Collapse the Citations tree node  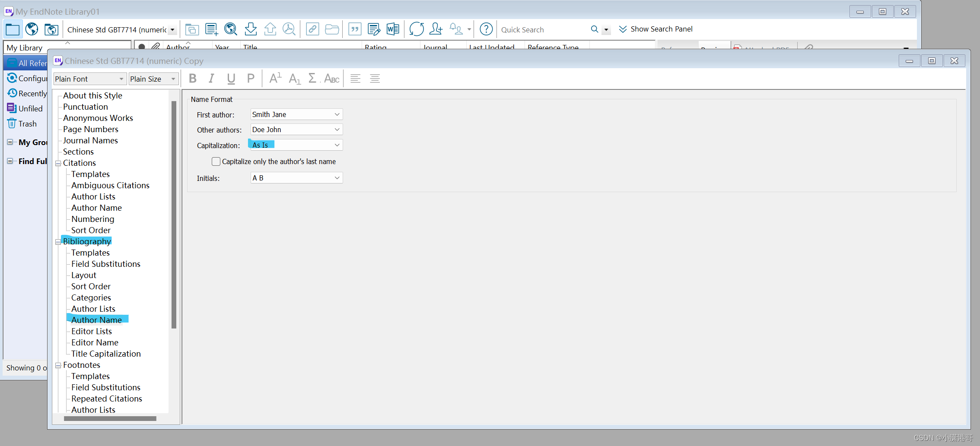click(58, 163)
